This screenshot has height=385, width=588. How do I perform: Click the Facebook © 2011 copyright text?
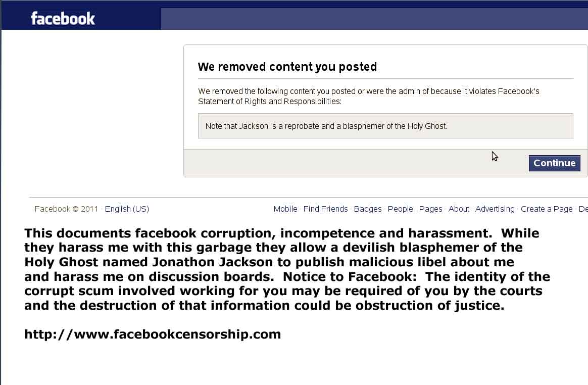coord(66,209)
